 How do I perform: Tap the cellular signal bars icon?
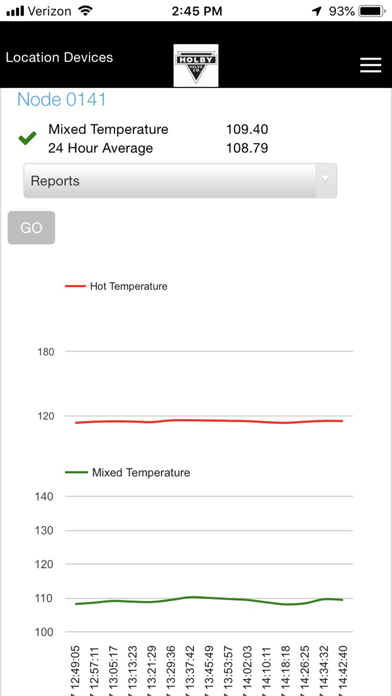[15, 11]
